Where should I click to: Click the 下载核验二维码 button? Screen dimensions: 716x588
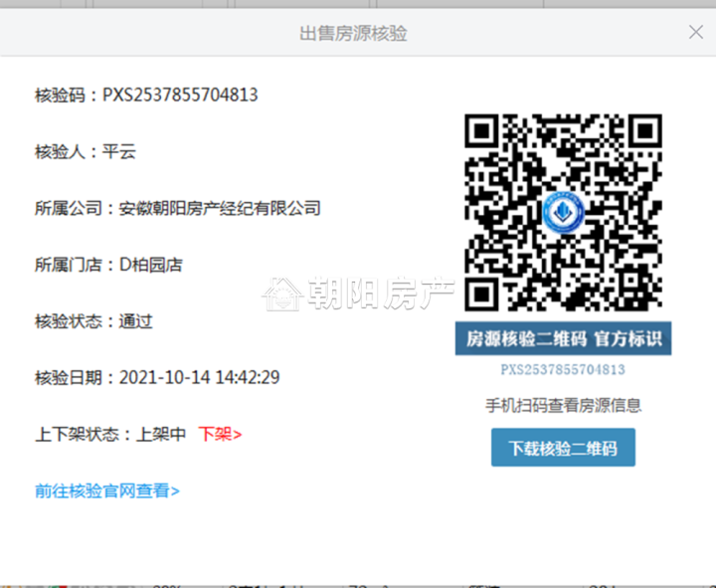(563, 448)
